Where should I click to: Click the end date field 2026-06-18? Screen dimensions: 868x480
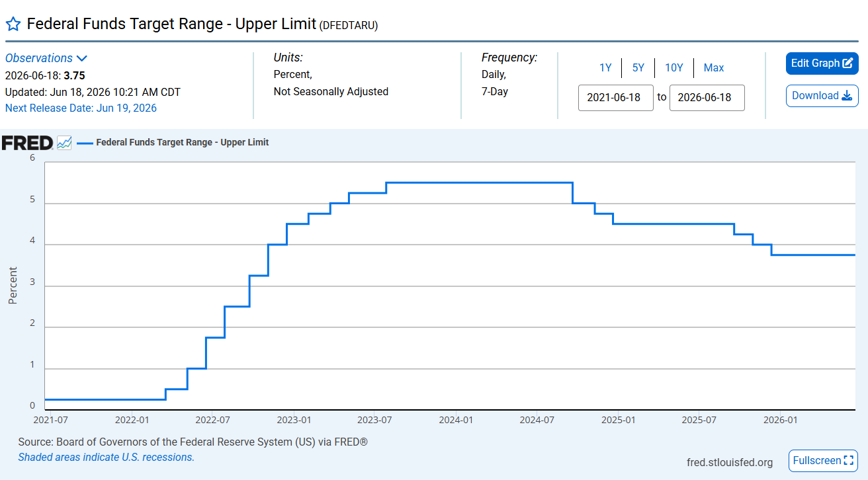point(707,98)
